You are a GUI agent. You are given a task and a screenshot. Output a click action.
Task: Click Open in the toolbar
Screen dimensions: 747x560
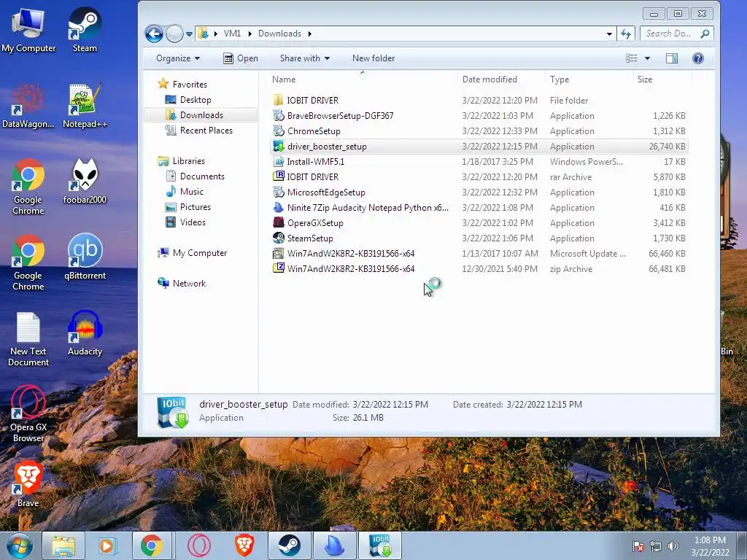(x=241, y=58)
